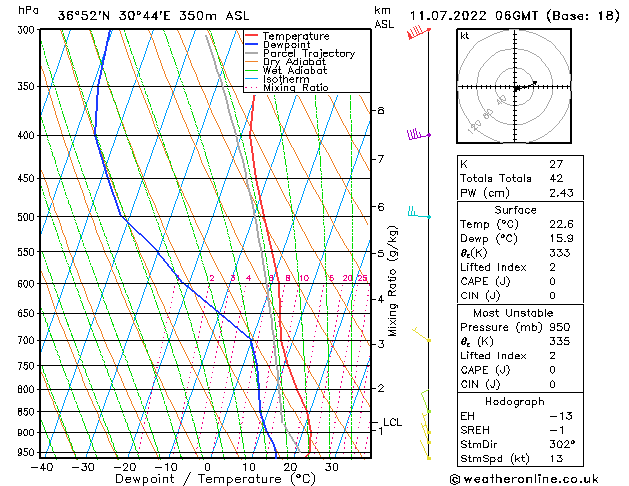The height and width of the screenshot is (486, 629).
Task: Select the gray Parcel Trajectory legend line sample
Action: (252, 53)
